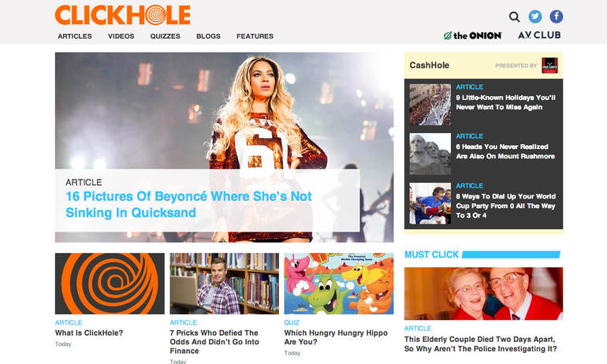Click PRESENTED BY text in CashHole

tap(516, 65)
